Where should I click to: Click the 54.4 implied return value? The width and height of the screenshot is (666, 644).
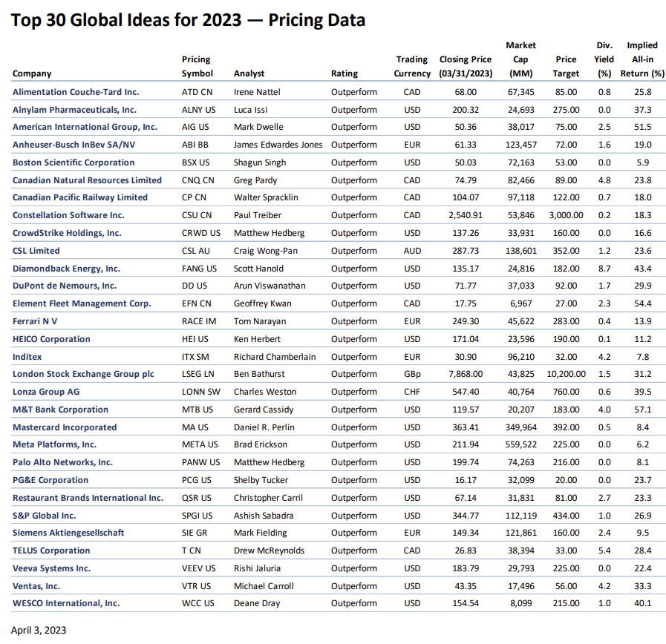pos(642,303)
